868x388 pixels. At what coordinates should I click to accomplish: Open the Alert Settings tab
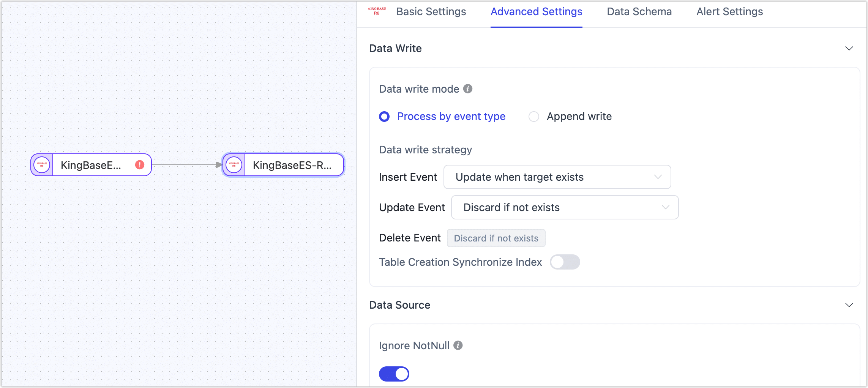coord(729,12)
